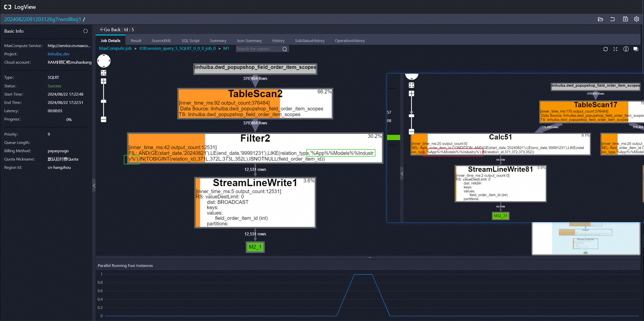Zoom in on overlay graph
Image resolution: width=644 pixels, height=321 pixels.
pos(411,94)
